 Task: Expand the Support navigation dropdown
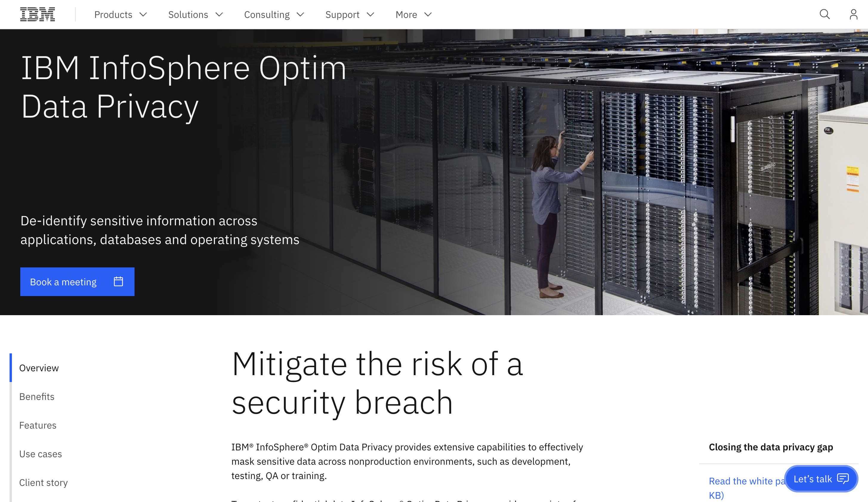tap(349, 14)
